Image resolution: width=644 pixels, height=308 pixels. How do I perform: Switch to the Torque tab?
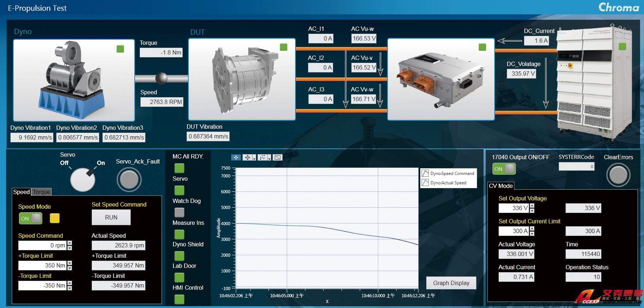click(x=42, y=192)
